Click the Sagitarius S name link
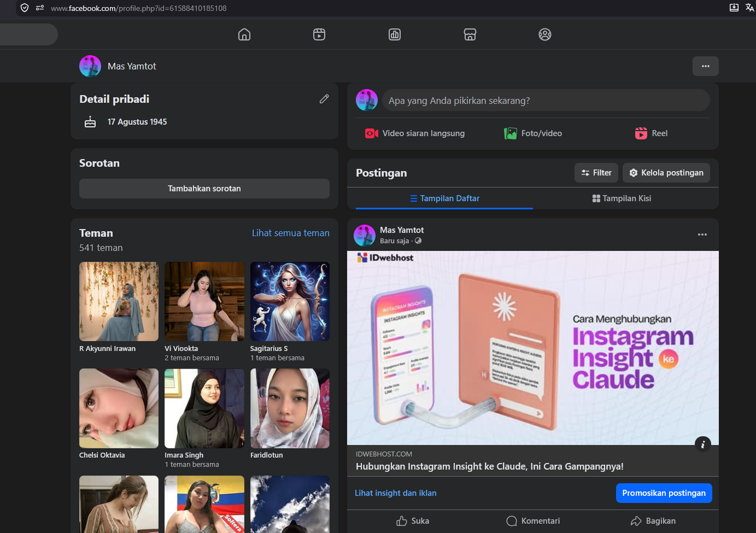The height and width of the screenshot is (533, 756). point(269,349)
